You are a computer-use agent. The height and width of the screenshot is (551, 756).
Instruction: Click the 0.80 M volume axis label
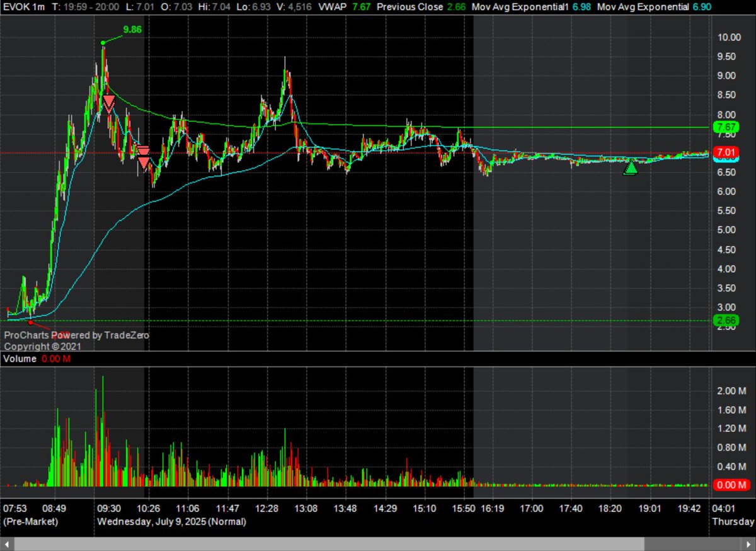coord(731,447)
